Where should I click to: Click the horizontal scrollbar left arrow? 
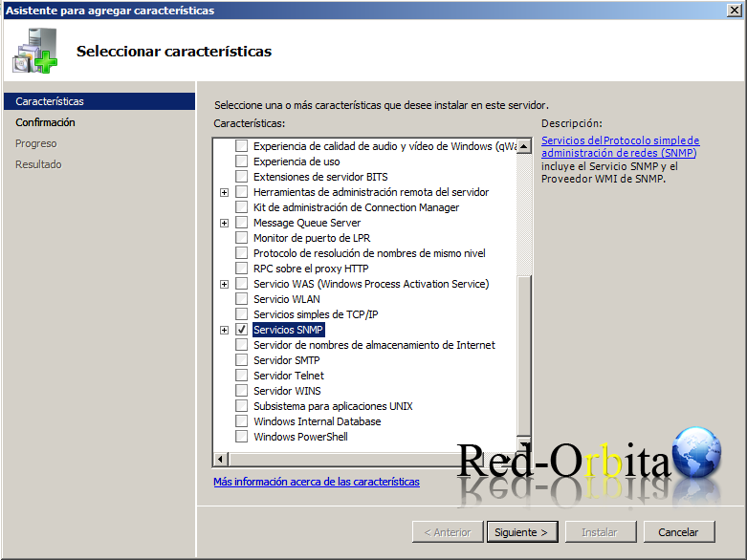coord(220,460)
